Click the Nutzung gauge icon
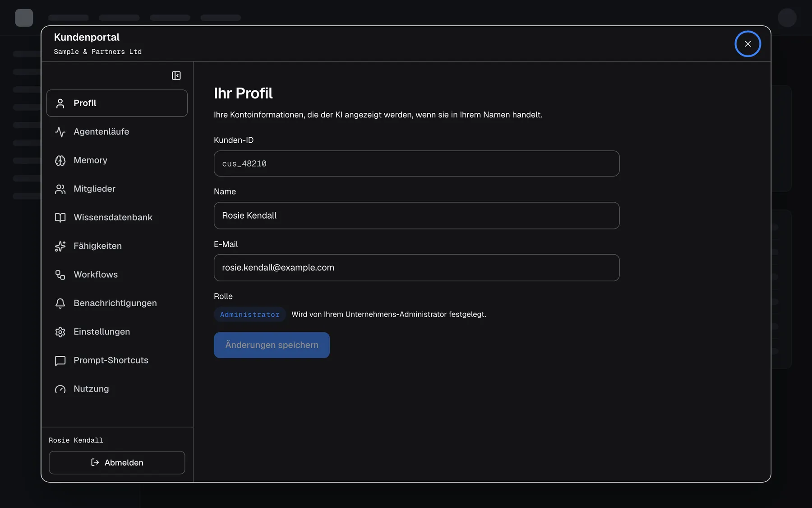The height and width of the screenshot is (508, 812). pyautogui.click(x=60, y=389)
